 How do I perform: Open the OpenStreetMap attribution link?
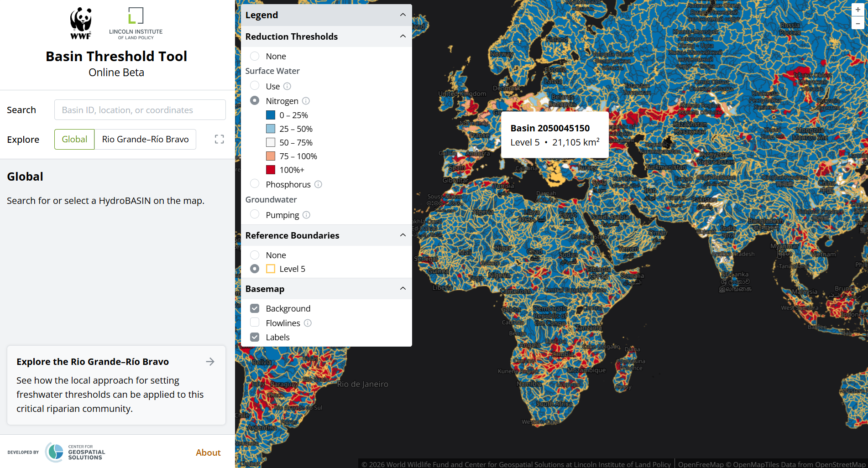click(839, 464)
